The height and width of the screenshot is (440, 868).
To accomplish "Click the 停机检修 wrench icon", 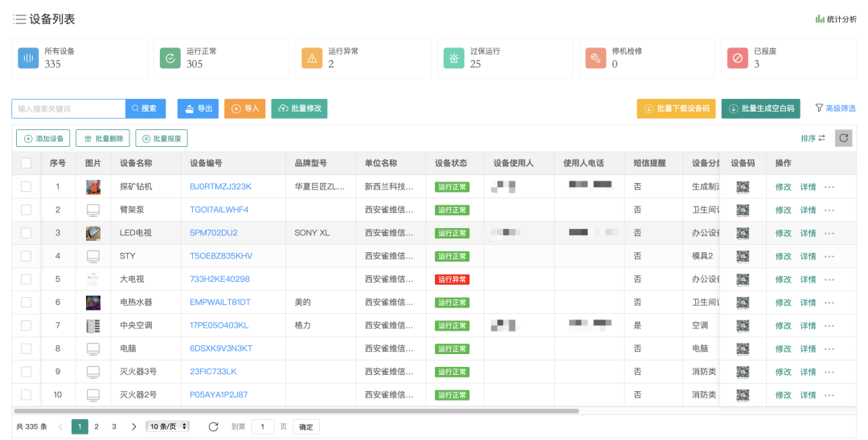I will click(x=596, y=58).
